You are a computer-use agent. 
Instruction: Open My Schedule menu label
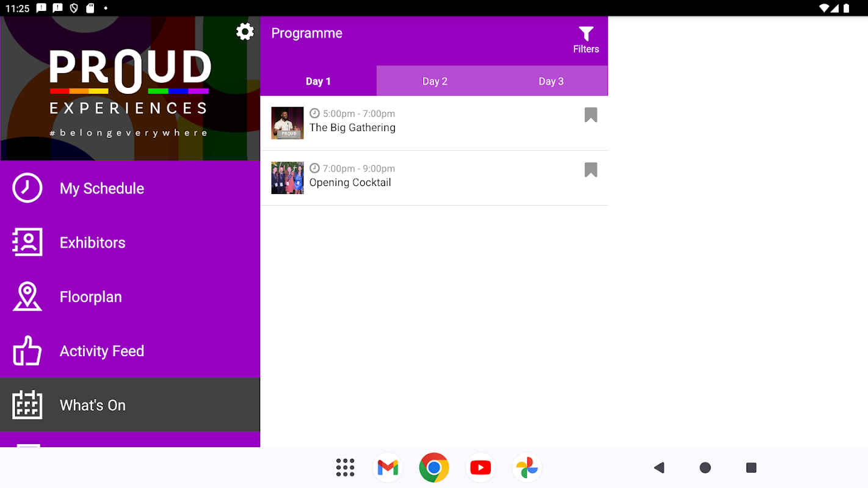102,188
